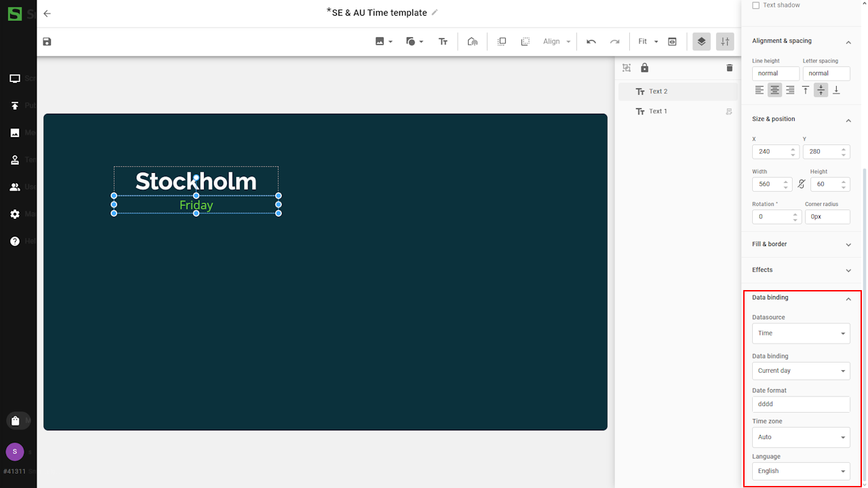Enable the Text shadow checkbox
This screenshot has height=488, width=868.
tap(756, 5)
